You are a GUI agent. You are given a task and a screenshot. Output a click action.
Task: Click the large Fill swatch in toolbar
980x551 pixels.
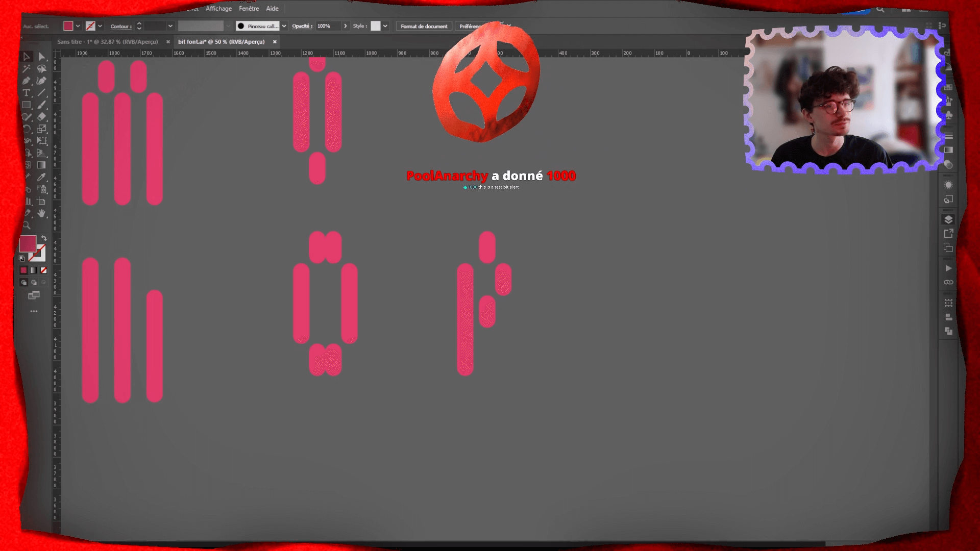(28, 244)
